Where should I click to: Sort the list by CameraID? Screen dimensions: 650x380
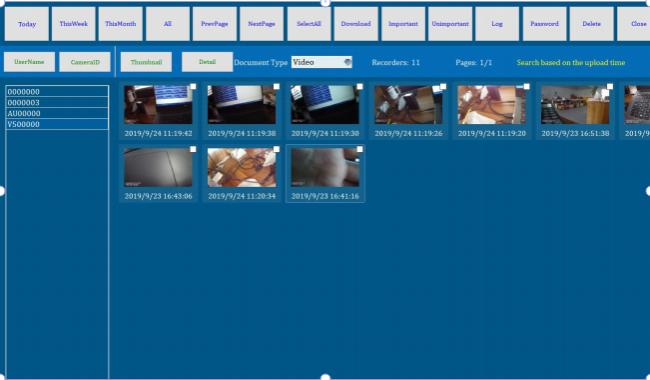(85, 62)
